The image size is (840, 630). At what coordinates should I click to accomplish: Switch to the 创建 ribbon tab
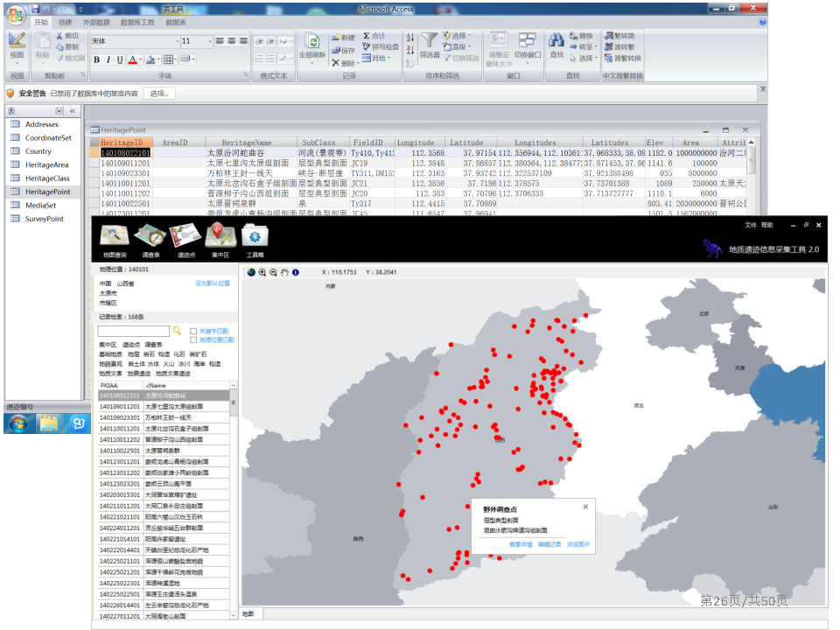click(66, 23)
